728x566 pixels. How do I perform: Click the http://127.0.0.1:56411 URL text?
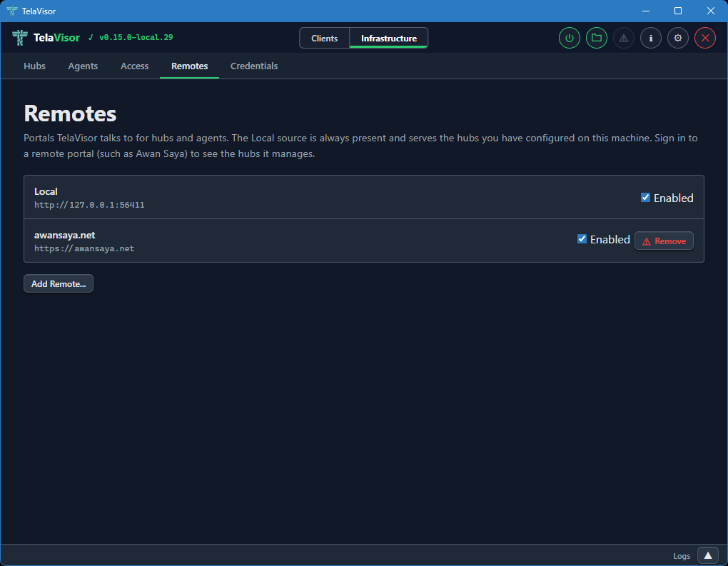(89, 205)
